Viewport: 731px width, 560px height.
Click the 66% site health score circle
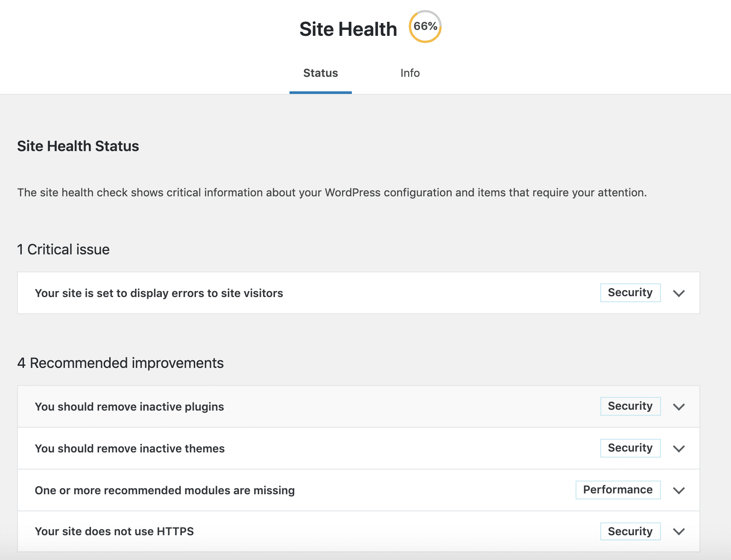tap(425, 27)
